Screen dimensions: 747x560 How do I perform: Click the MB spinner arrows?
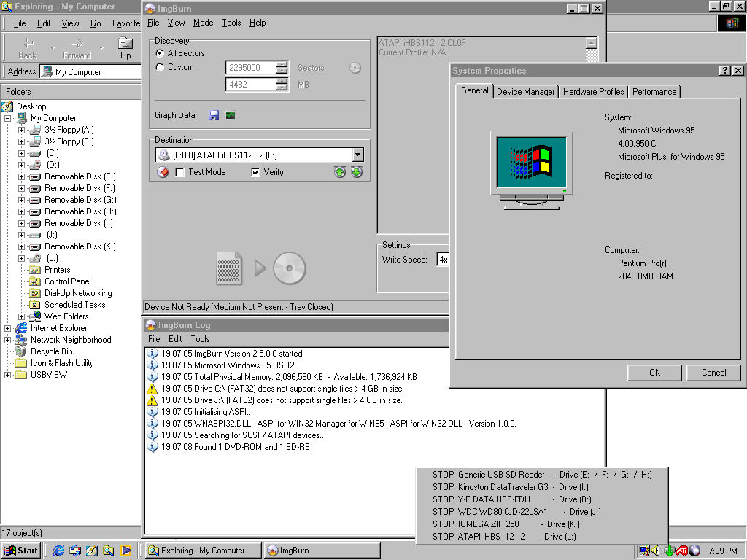tap(282, 85)
